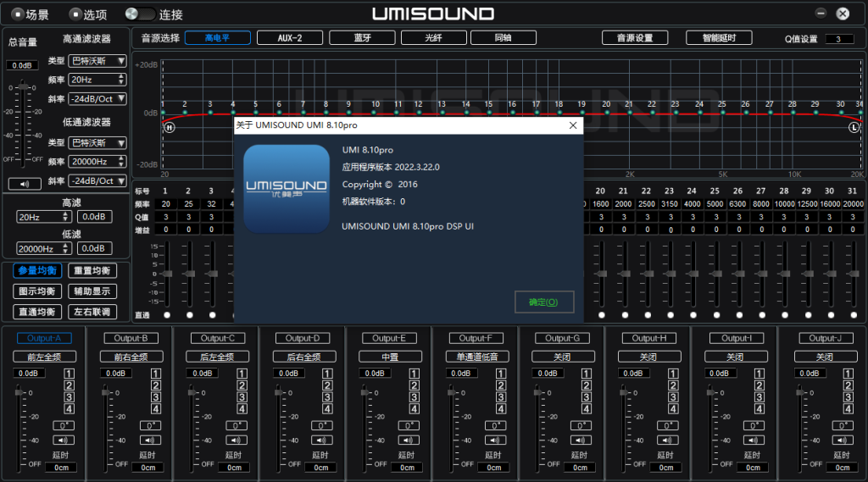This screenshot has height=482, width=868.
Task: Mute Output-G channel speaker icon
Action: (581, 440)
